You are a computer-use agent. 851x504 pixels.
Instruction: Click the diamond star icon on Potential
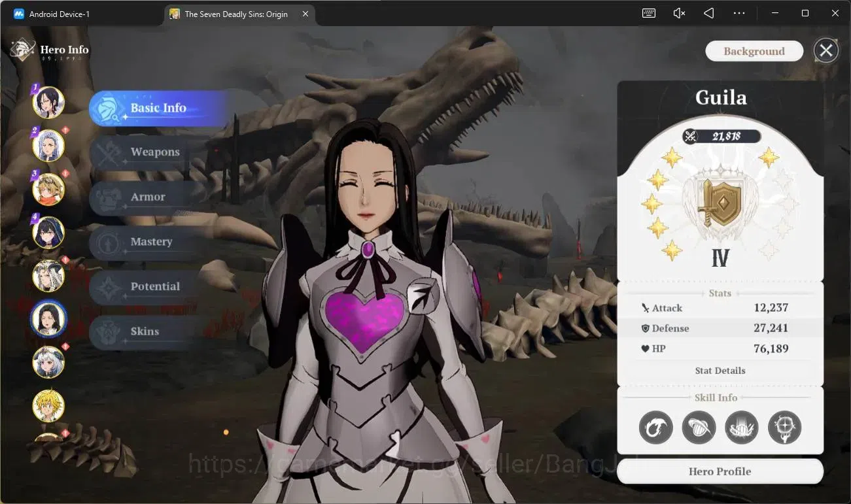[107, 287]
